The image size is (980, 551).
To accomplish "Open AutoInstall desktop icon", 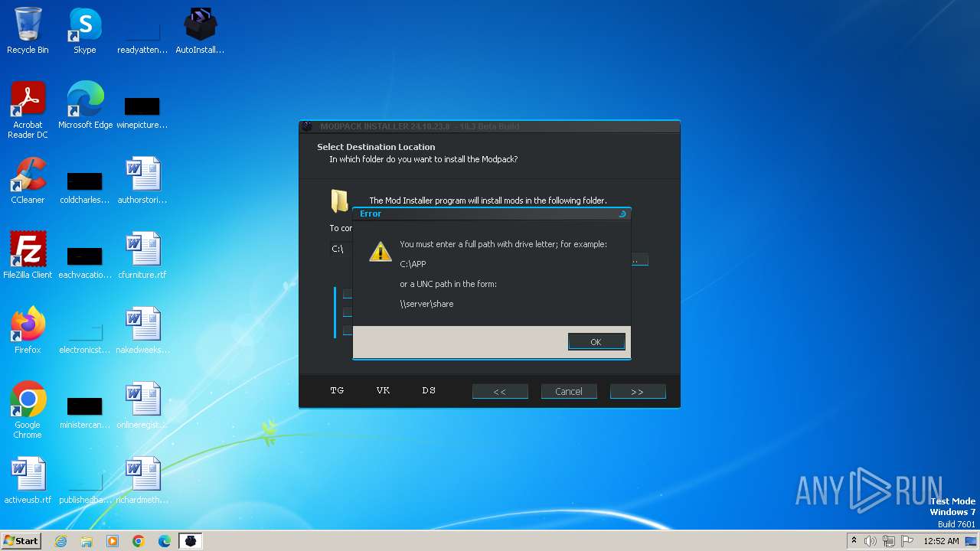I will point(200,31).
